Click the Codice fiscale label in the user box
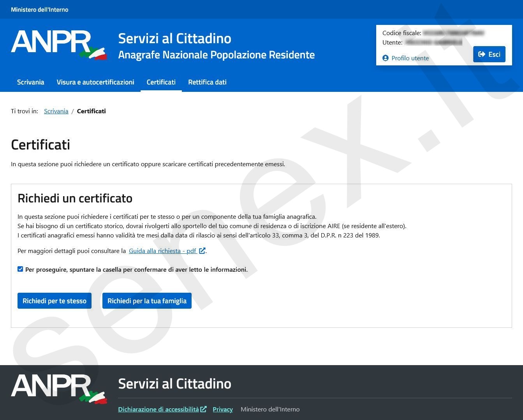The width and height of the screenshot is (523, 420). click(402, 33)
